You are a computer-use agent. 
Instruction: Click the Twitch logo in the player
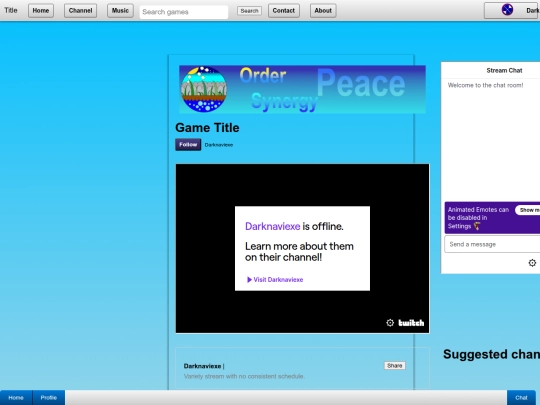coord(411,323)
